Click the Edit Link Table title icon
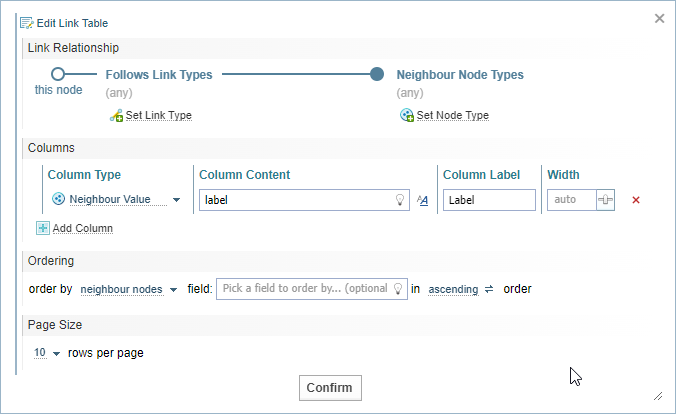Image resolution: width=676 pixels, height=414 pixels. [26, 22]
